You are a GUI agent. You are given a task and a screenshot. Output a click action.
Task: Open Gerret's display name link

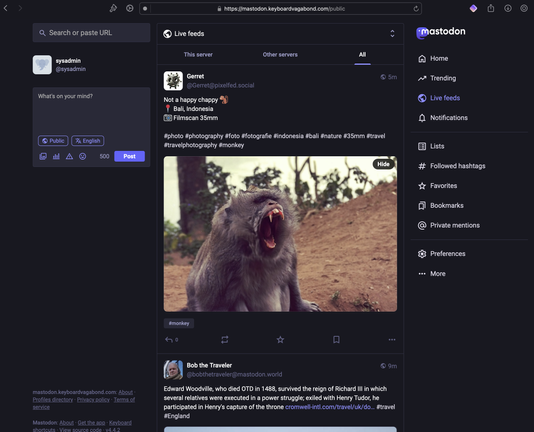pyautogui.click(x=195, y=76)
